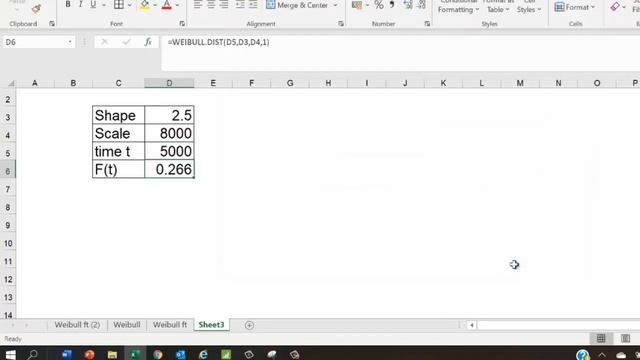Image resolution: width=640 pixels, height=360 pixels.
Task: Open the Font settings dialog launcher
Action: pos(182,24)
